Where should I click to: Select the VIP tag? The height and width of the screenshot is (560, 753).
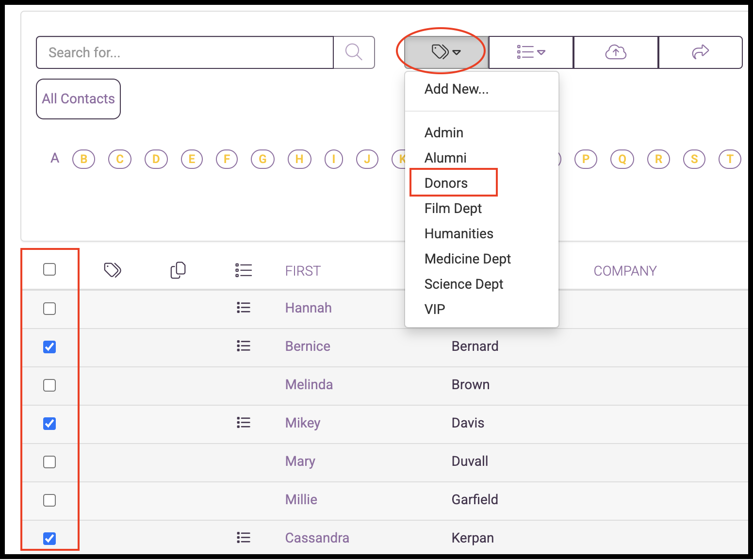(x=435, y=309)
